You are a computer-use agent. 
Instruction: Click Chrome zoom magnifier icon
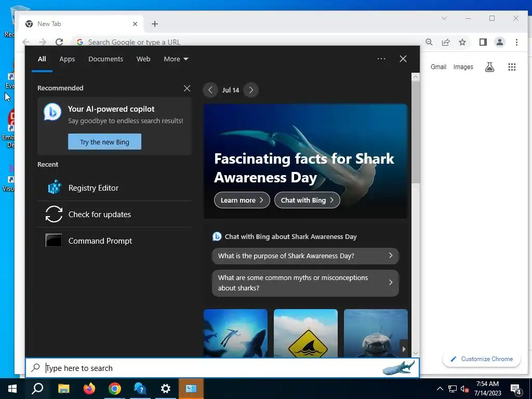click(429, 42)
